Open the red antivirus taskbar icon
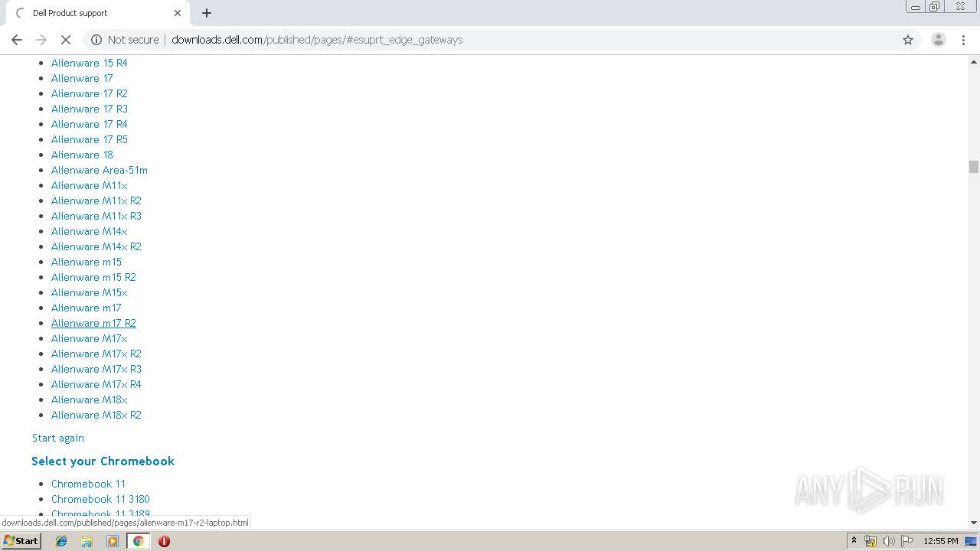The image size is (980, 551). coord(164,541)
